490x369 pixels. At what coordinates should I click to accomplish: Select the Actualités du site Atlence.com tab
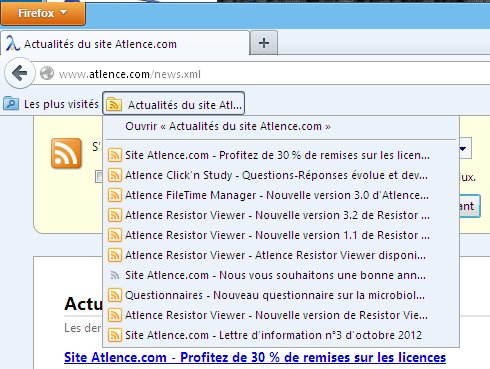click(125, 44)
